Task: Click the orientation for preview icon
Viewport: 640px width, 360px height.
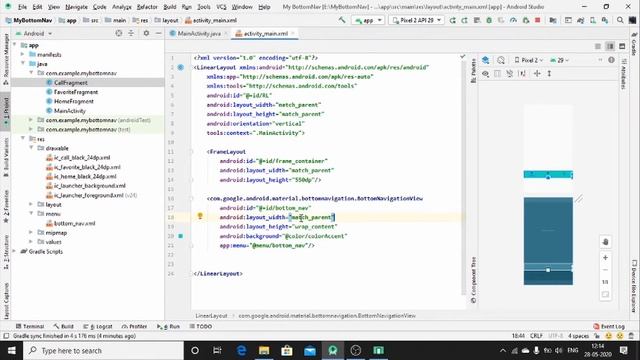Action: point(501,60)
